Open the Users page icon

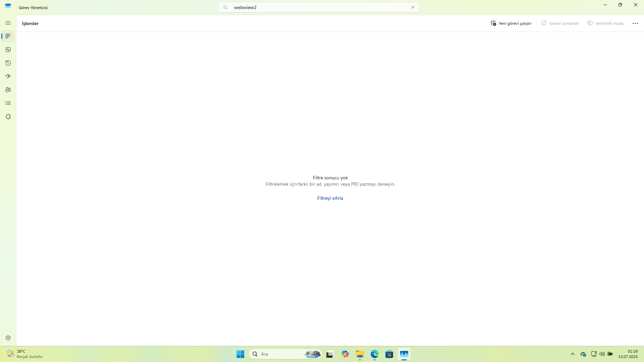[x=8, y=90]
